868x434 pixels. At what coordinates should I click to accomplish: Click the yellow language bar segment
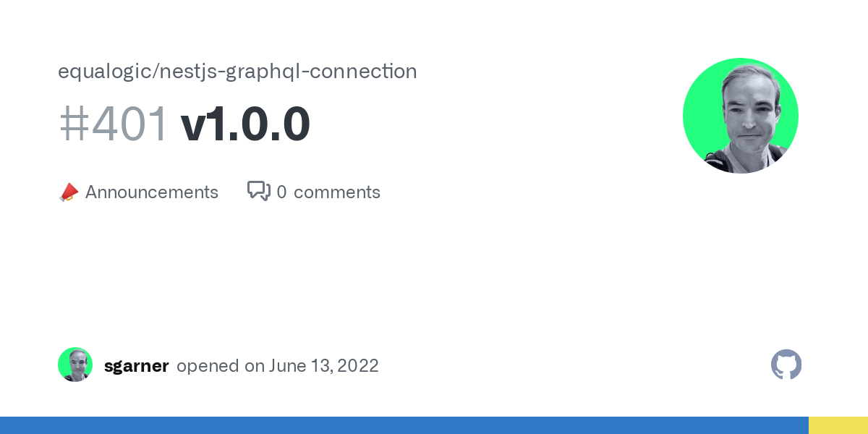pyautogui.click(x=838, y=425)
